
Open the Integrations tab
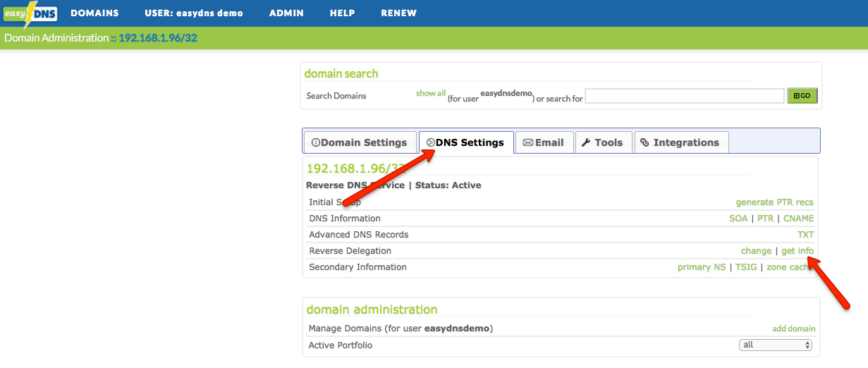tap(680, 142)
